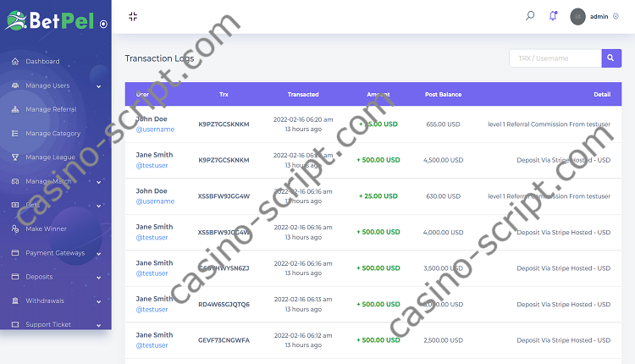Open the search icon in top bar
This screenshot has height=364, width=635.
(530, 15)
